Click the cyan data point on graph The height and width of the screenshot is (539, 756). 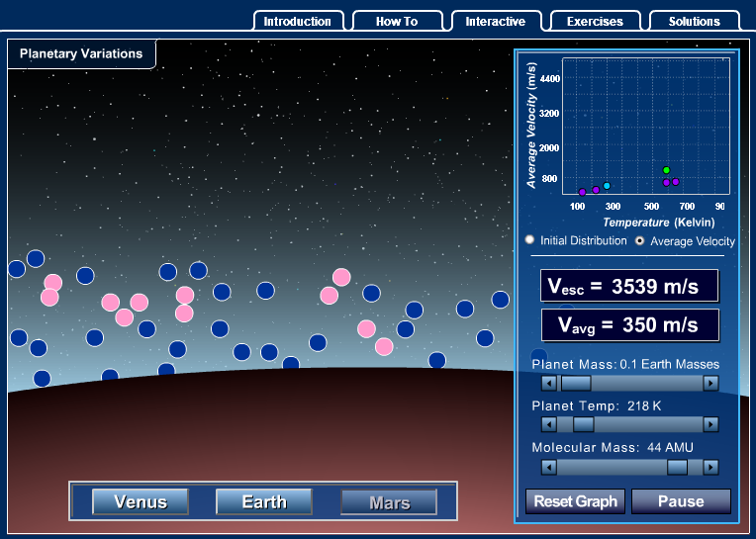(x=607, y=186)
